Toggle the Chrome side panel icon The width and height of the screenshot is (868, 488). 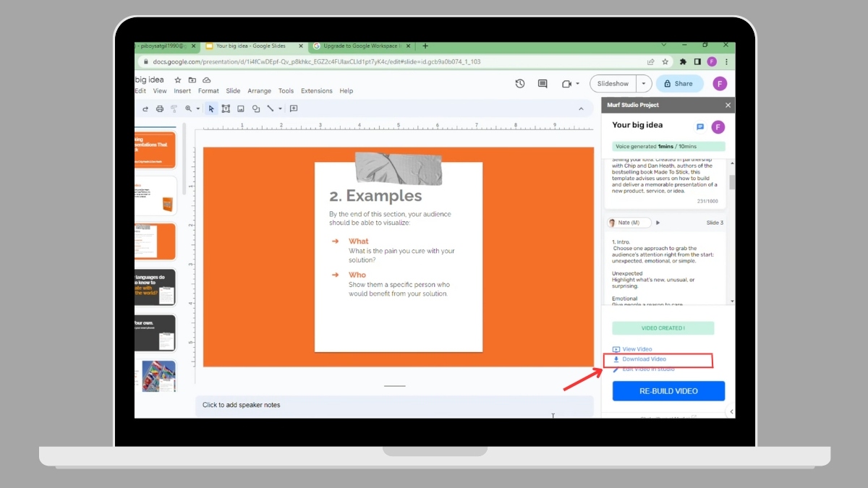(x=697, y=62)
